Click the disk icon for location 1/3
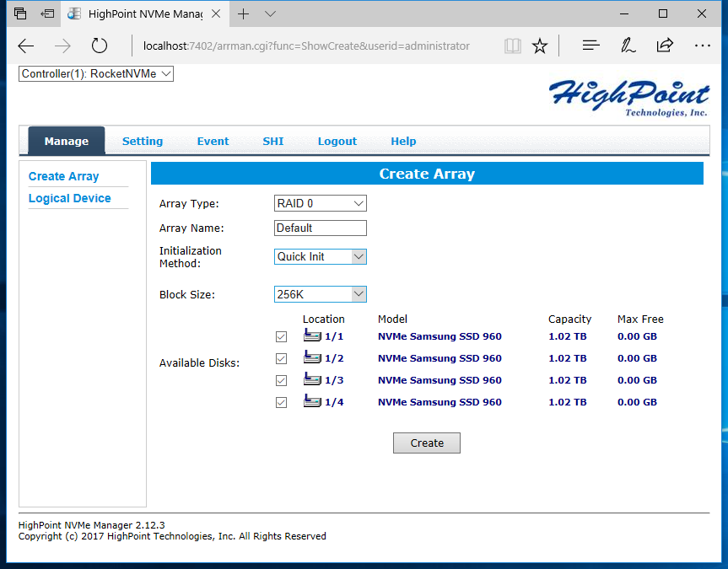This screenshot has height=569, width=728. (312, 378)
